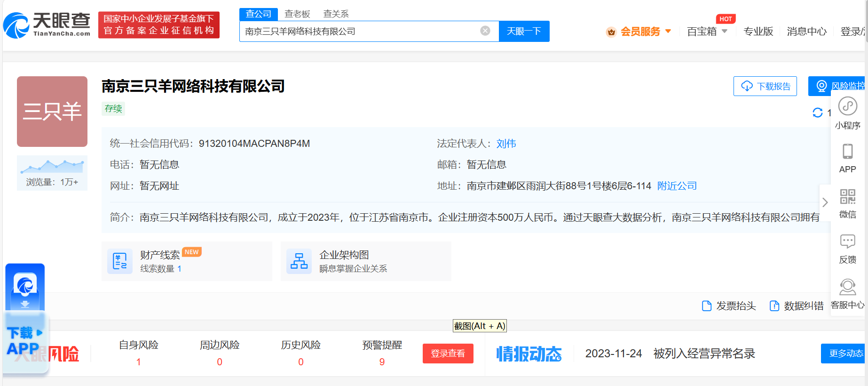Click the unified credit code 91320104MACPAN8P4M
The width and height of the screenshot is (868, 386).
click(254, 144)
